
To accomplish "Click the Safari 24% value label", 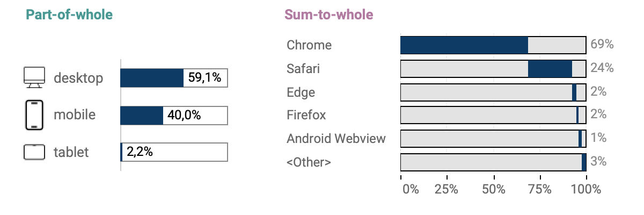I will point(602,68).
